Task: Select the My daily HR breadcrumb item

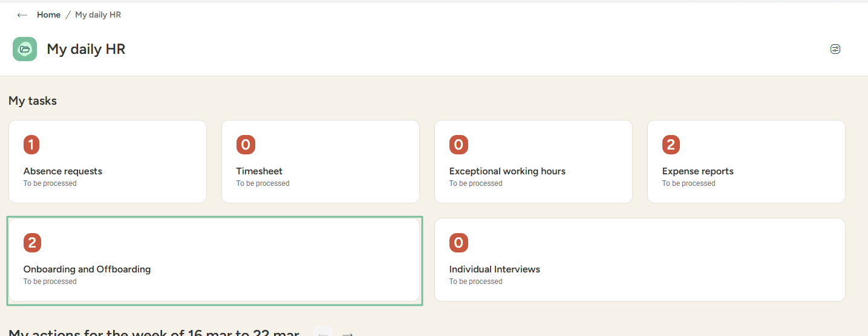Action: click(98, 15)
